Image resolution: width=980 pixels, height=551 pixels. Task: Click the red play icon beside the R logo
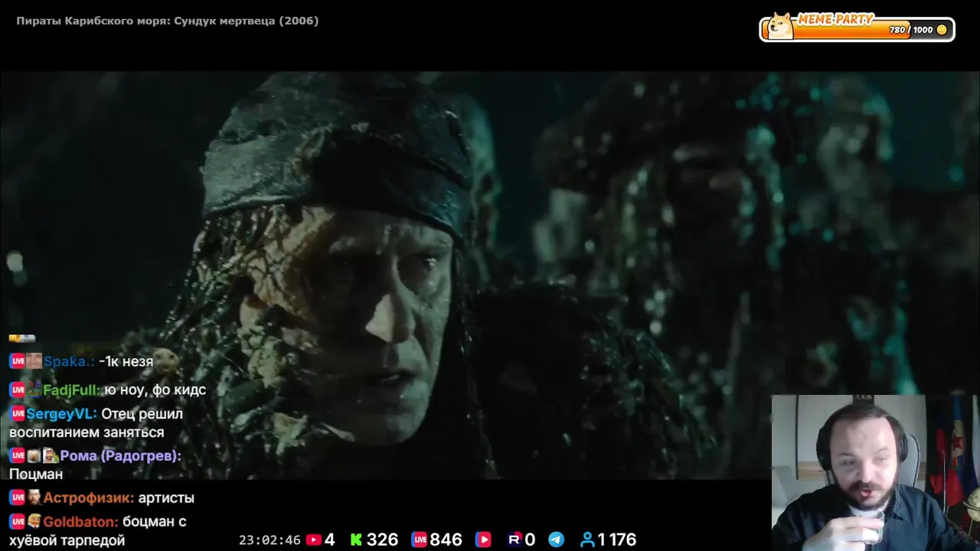click(x=483, y=540)
